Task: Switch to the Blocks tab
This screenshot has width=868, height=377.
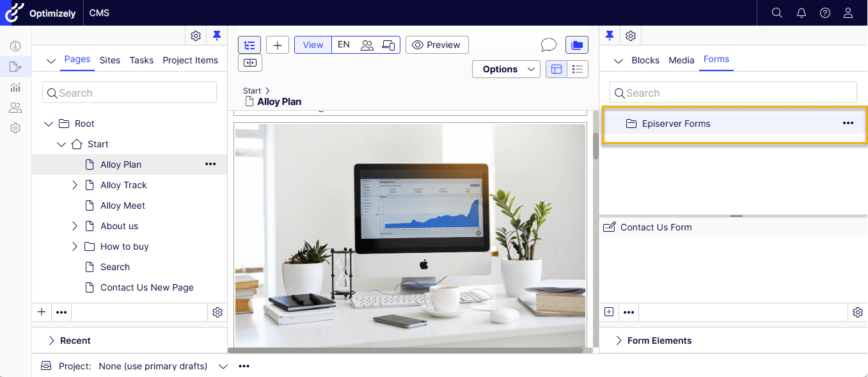Action: coord(645,60)
